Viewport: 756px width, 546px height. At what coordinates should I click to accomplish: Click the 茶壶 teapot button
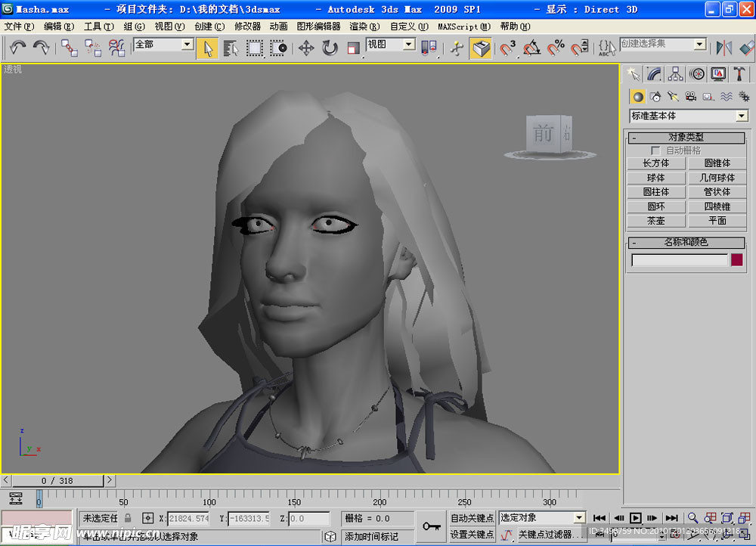click(x=655, y=221)
